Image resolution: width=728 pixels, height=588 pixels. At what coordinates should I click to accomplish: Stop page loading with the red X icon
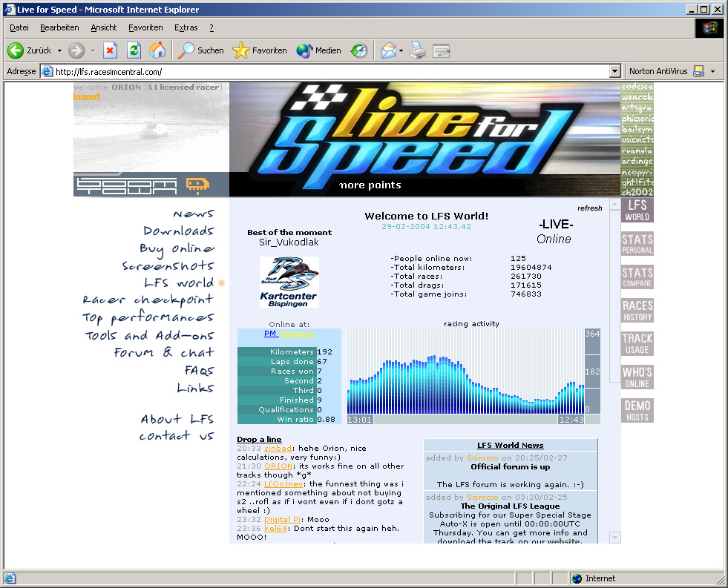(x=110, y=50)
